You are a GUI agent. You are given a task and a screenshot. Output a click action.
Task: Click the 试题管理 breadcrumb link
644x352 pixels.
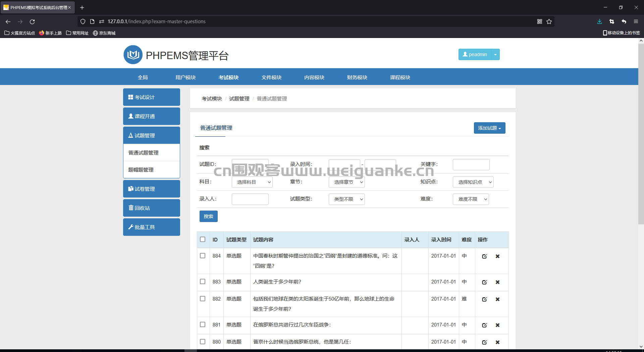239,98
